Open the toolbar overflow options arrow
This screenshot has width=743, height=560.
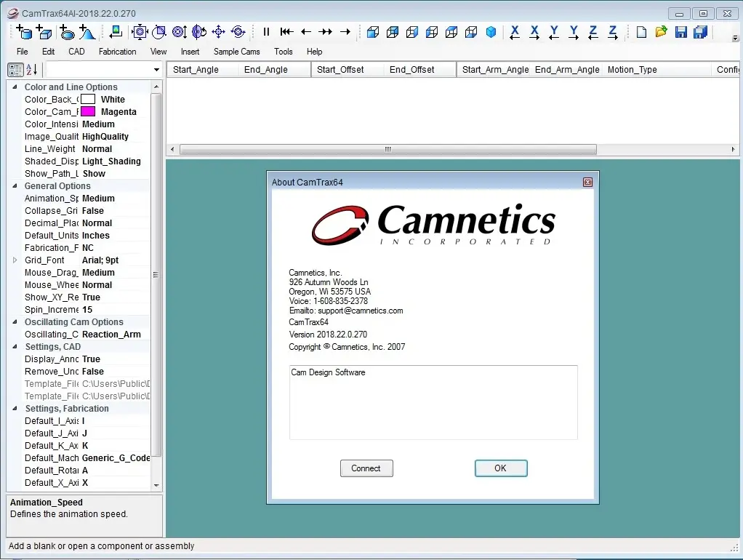click(735, 38)
